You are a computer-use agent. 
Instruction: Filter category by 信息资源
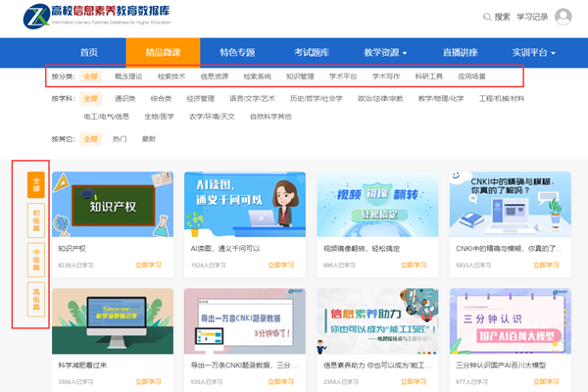tap(214, 76)
